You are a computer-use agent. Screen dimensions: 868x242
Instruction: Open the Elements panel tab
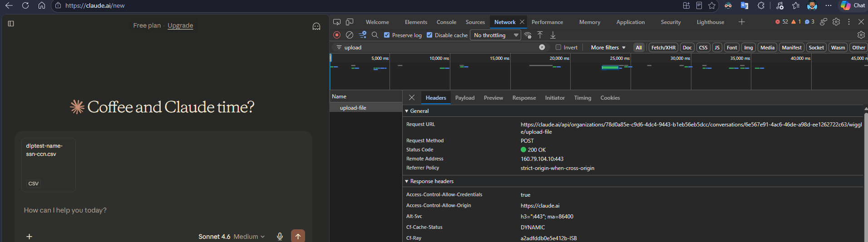click(416, 22)
